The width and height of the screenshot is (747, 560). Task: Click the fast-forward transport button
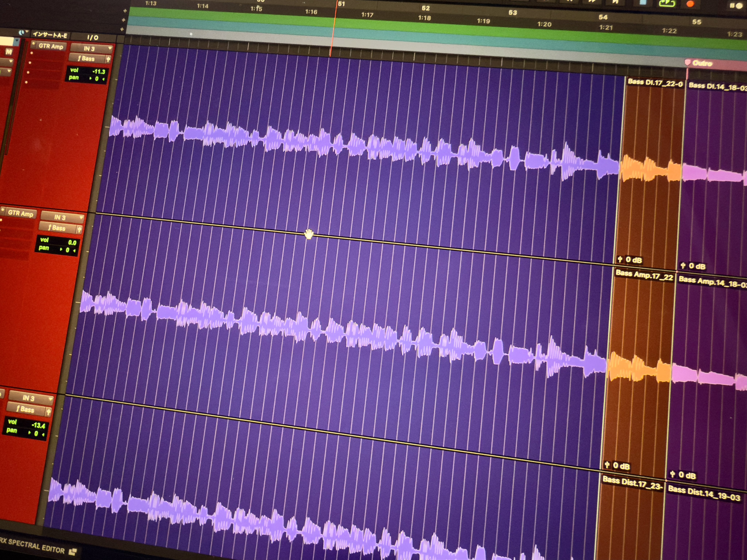coord(592,1)
